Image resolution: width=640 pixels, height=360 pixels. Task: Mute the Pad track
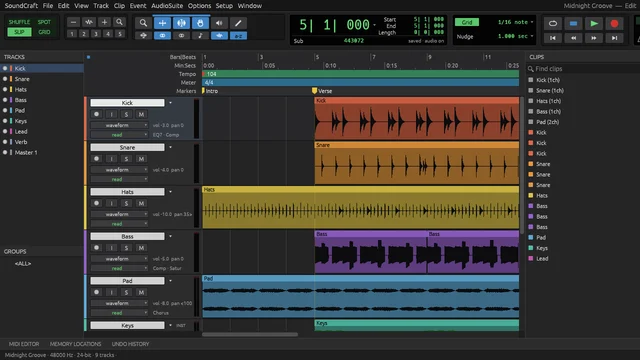point(141,292)
